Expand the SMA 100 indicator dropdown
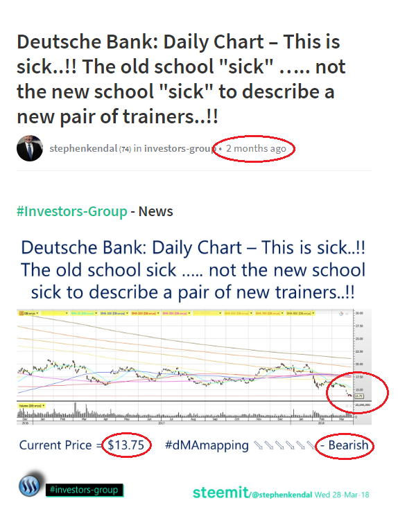The image size is (398, 532). 114,313
